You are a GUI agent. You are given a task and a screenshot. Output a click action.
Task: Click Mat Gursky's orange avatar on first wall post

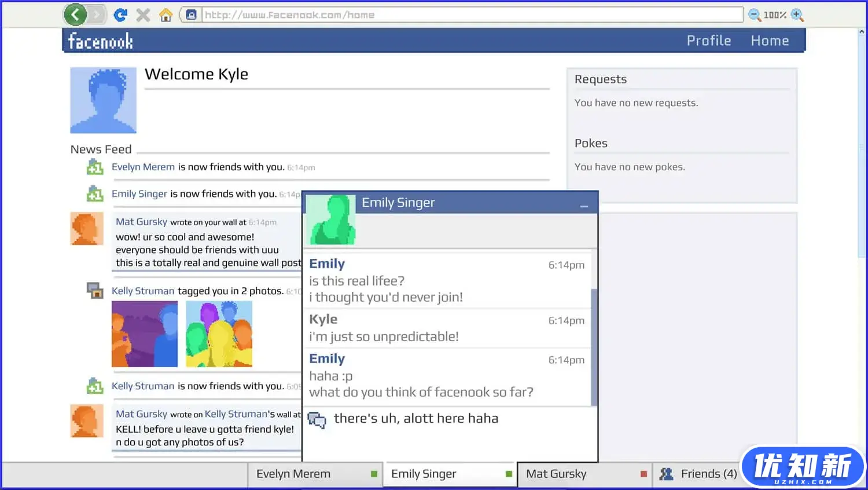[x=87, y=228]
